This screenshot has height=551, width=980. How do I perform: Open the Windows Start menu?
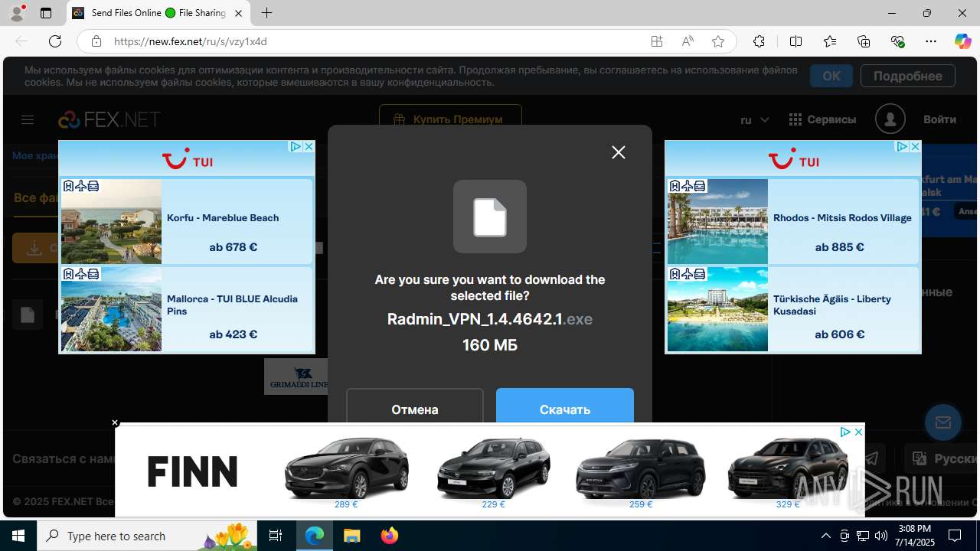point(18,536)
